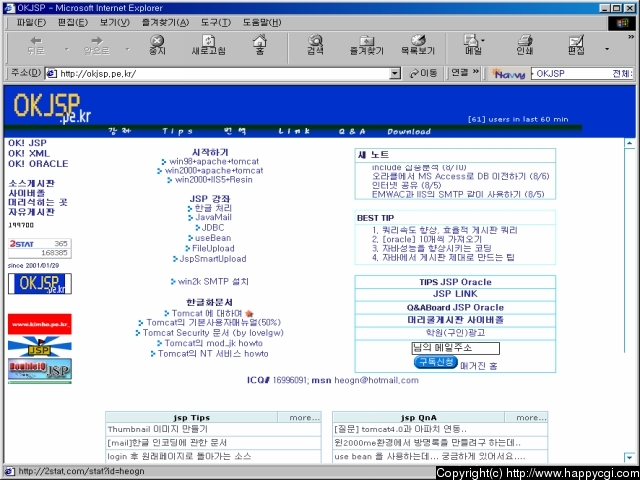The image size is (640, 480).
Task: Click the 2STAT counter badge
Action: click(40, 248)
